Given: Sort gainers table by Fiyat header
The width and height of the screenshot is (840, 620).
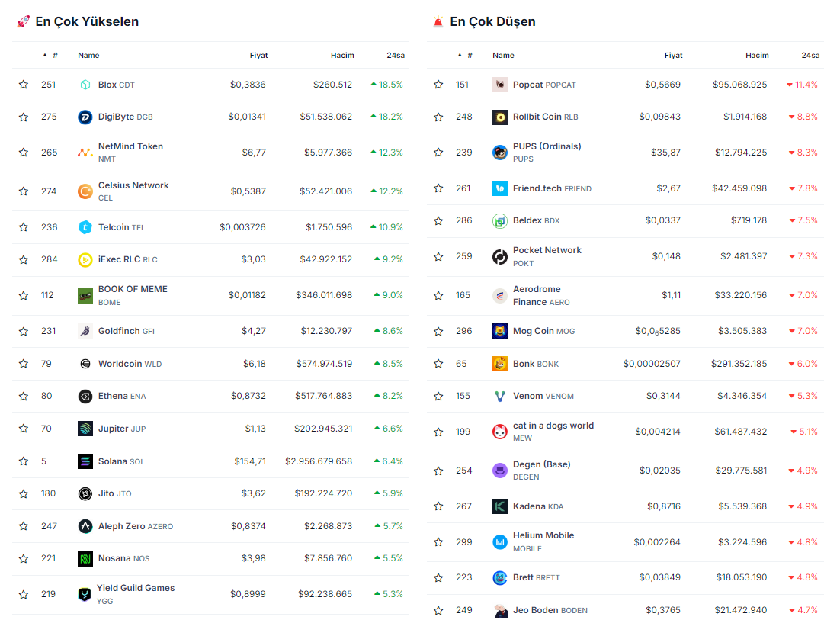Looking at the screenshot, I should click(258, 56).
